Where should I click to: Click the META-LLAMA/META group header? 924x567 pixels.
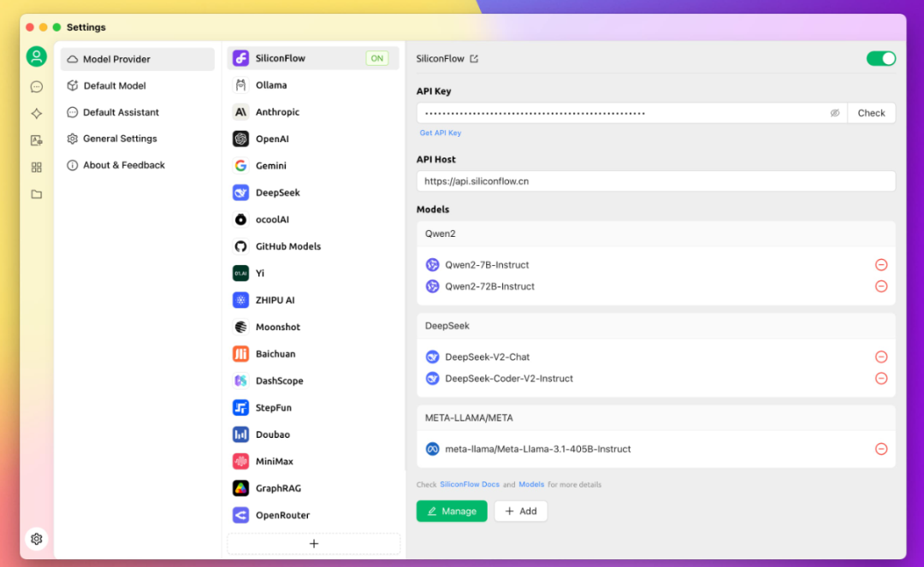point(656,417)
